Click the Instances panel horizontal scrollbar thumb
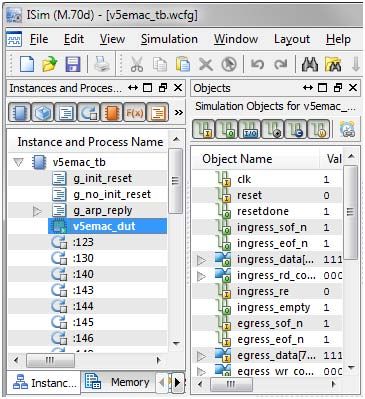Screen dimensions: 365x399 (x=50, y=360)
